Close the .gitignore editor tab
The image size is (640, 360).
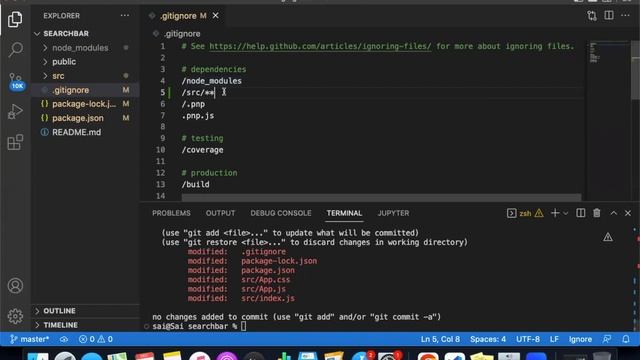tap(216, 16)
